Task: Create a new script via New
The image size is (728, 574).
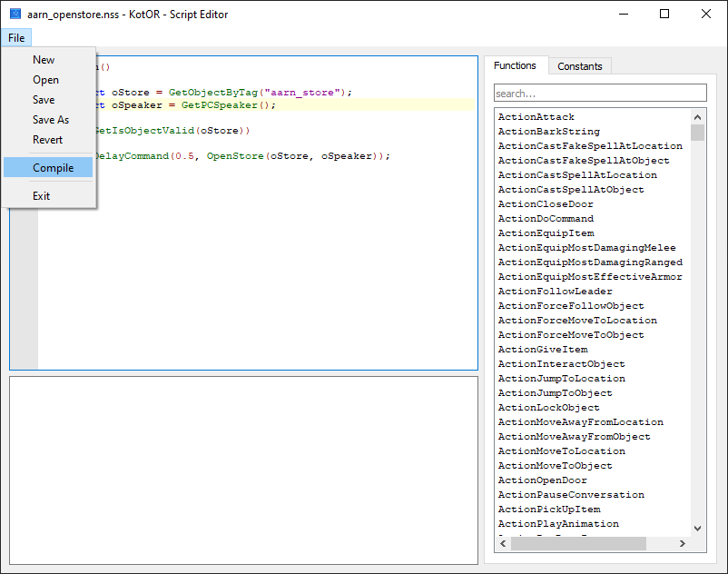Action: (44, 59)
